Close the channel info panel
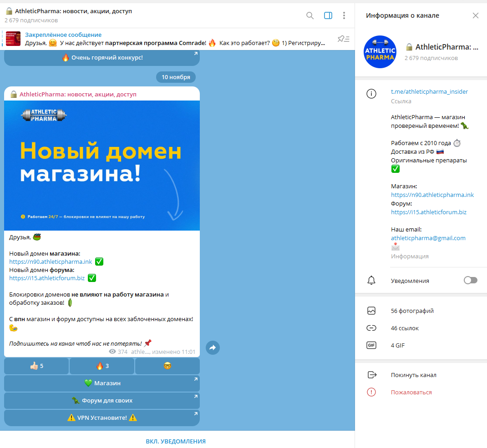The image size is (487, 448). coord(475,15)
